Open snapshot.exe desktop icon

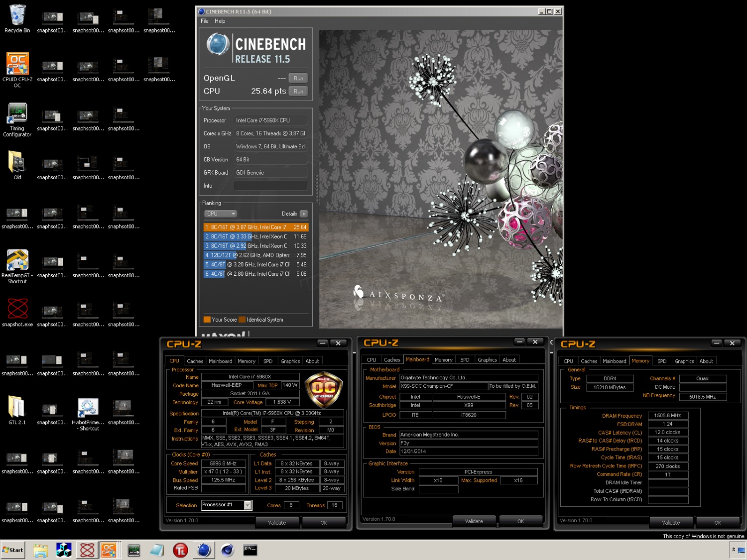pyautogui.click(x=17, y=313)
